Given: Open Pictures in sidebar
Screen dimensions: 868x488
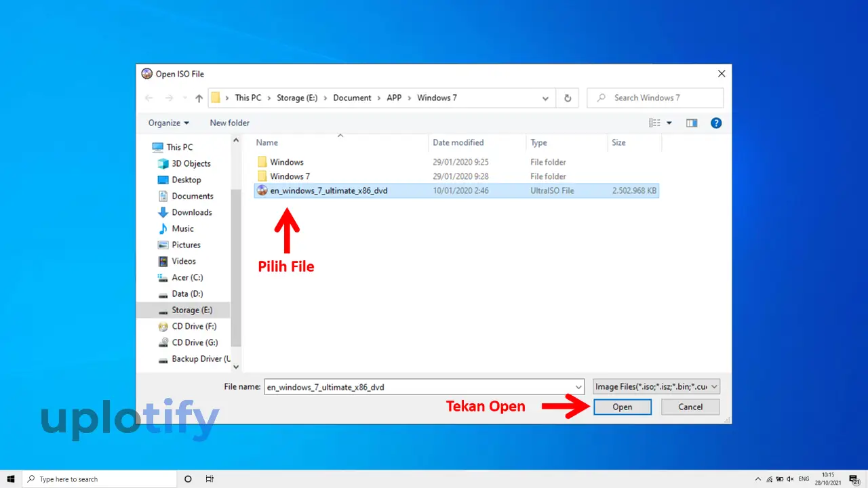Looking at the screenshot, I should coord(186,245).
